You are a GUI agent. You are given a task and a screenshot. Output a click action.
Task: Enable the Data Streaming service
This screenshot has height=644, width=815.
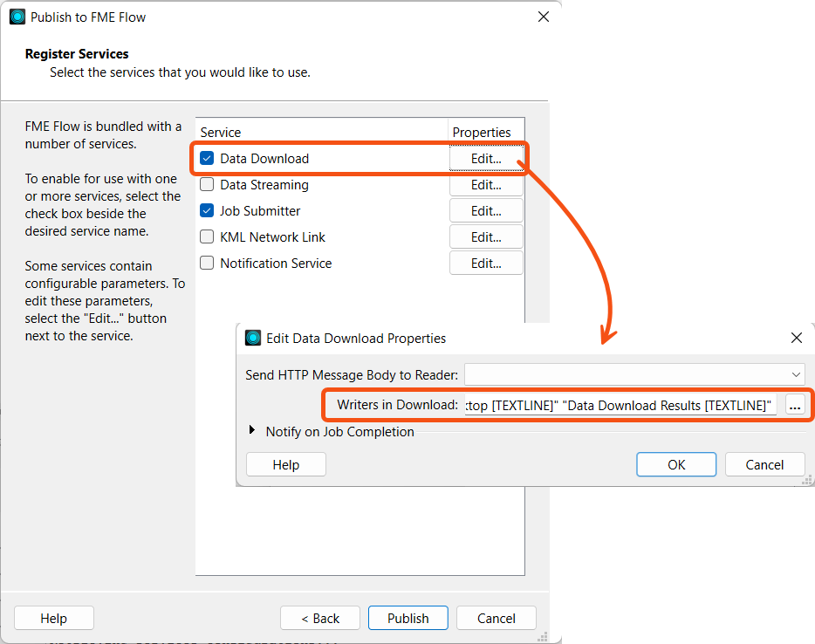tap(207, 184)
